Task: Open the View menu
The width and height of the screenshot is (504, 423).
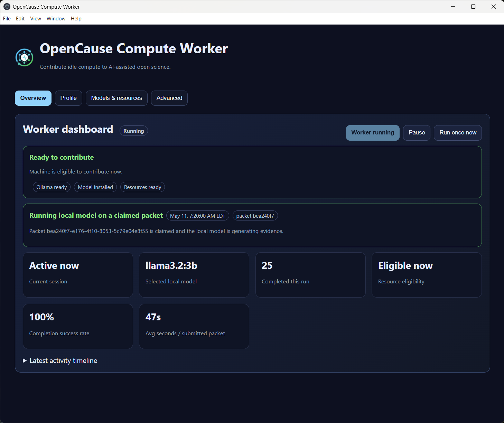Action: (x=36, y=19)
